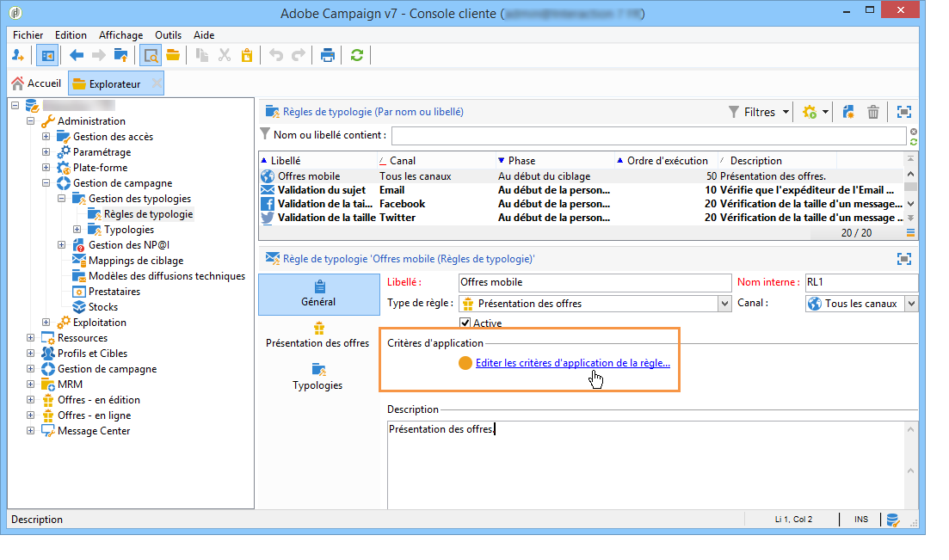Open the Canal dropdown
Viewport: 949px width, 560px height.
(x=911, y=304)
